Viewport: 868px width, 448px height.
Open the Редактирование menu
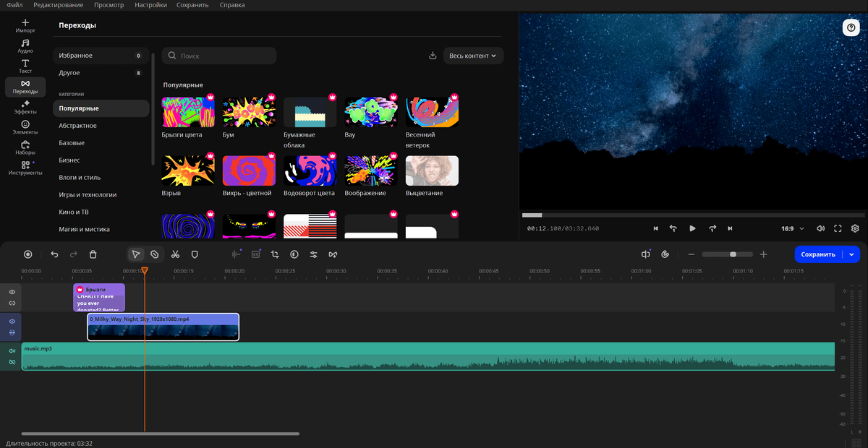(59, 5)
